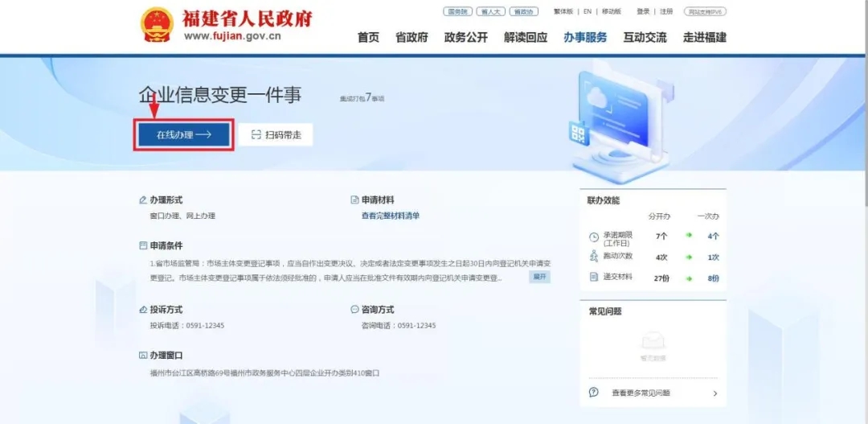The image size is (868, 424).
Task: Click the QR scan icon beside 扫码带走
Action: coord(256,135)
